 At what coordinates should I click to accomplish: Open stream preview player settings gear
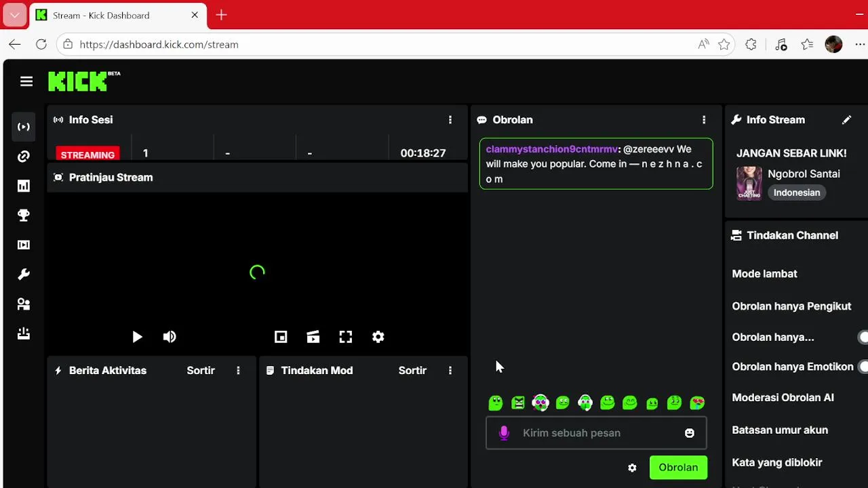click(378, 337)
